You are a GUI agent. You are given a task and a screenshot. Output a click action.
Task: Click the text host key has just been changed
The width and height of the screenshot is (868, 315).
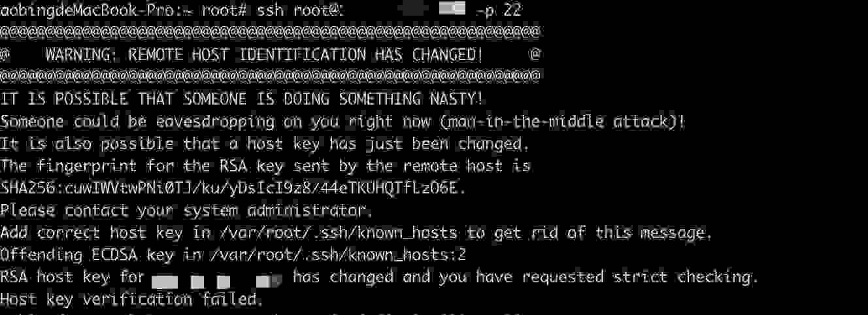click(x=378, y=143)
